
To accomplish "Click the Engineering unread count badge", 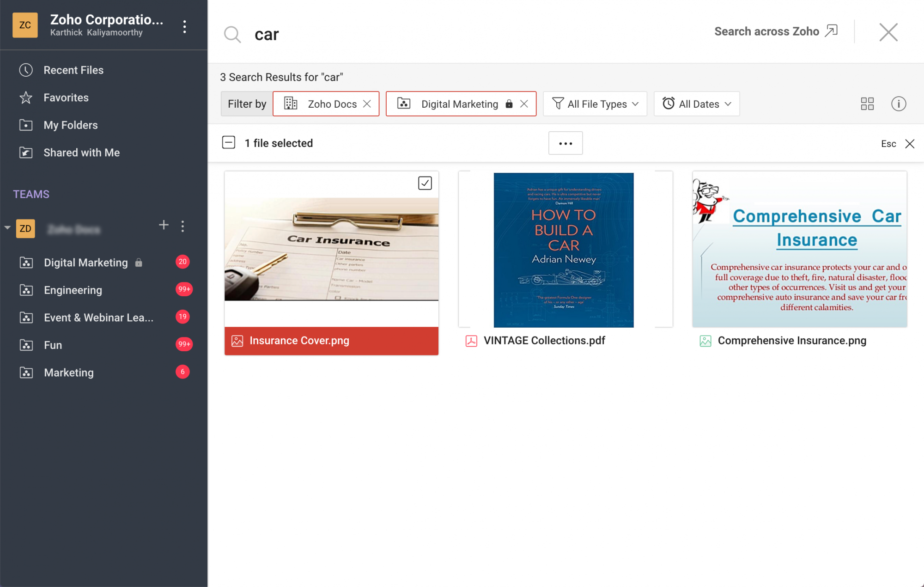I will pyautogui.click(x=184, y=289).
